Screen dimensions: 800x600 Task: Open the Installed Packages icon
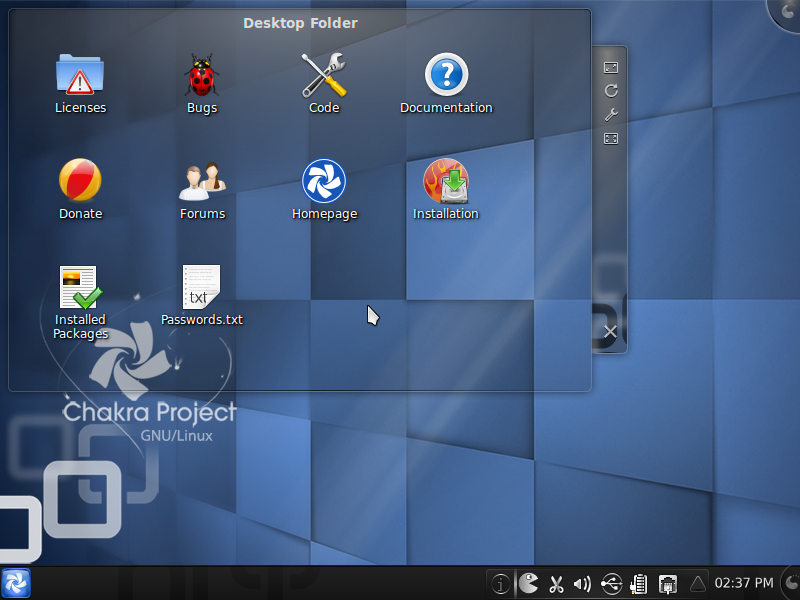80,287
